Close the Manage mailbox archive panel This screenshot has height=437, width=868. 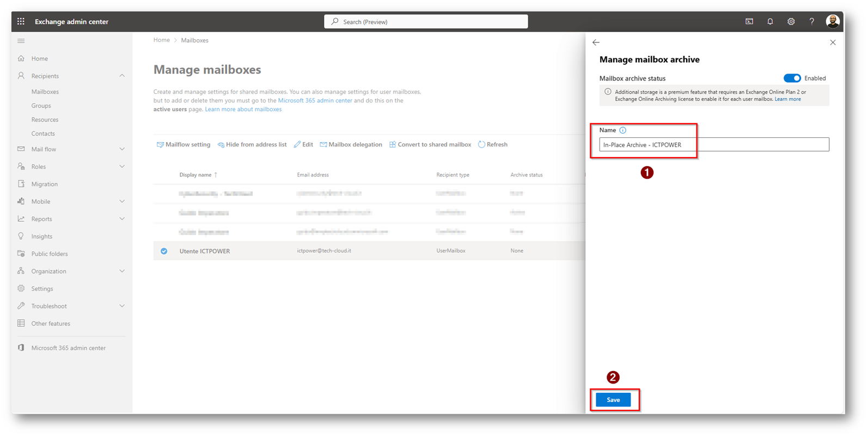[833, 43]
